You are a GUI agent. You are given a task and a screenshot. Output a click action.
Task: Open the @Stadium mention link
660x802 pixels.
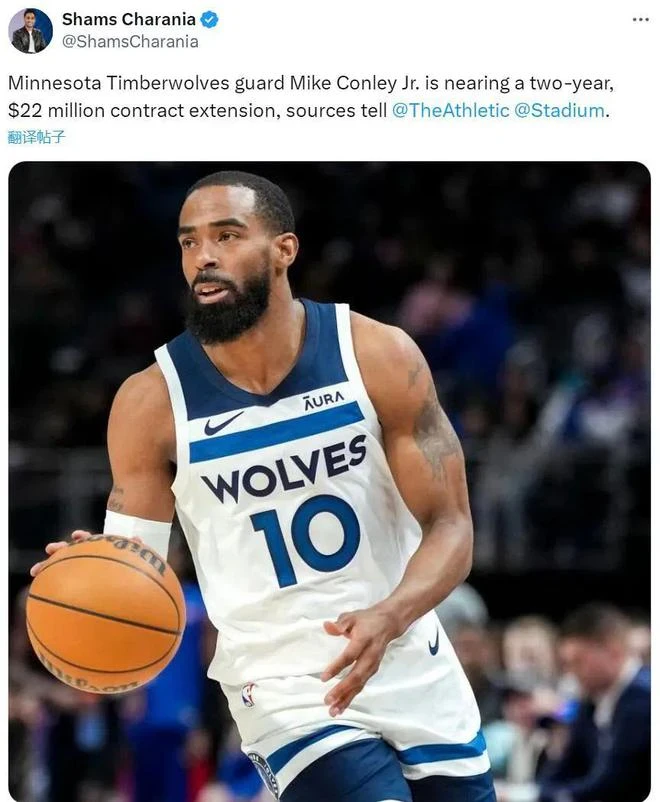click(x=559, y=110)
